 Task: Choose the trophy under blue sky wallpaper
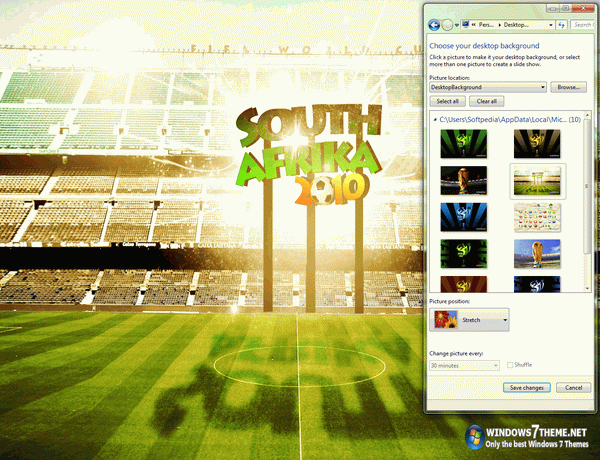point(537,254)
